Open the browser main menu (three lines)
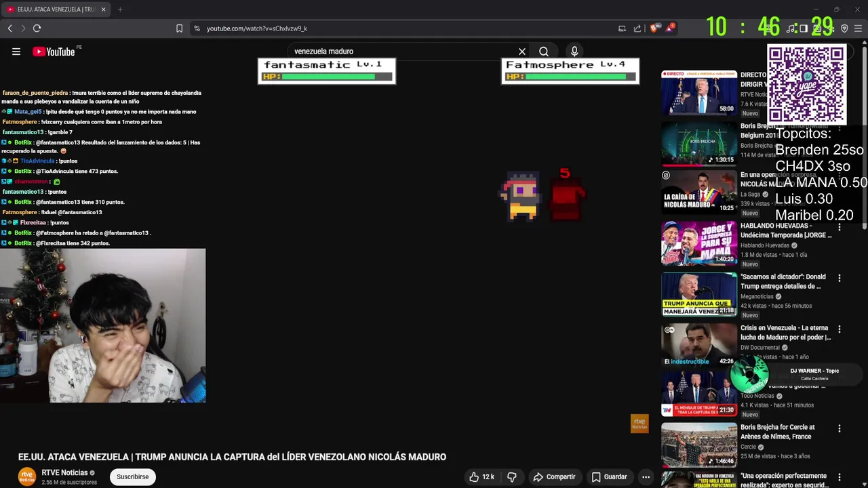 pyautogui.click(x=858, y=28)
